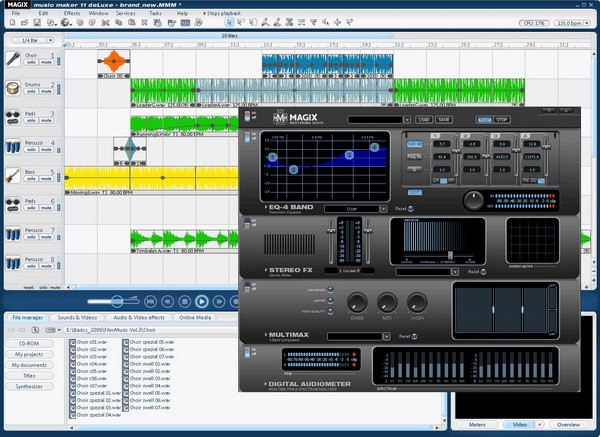Solo the Choir track
The image size is (600, 437).
click(31, 62)
